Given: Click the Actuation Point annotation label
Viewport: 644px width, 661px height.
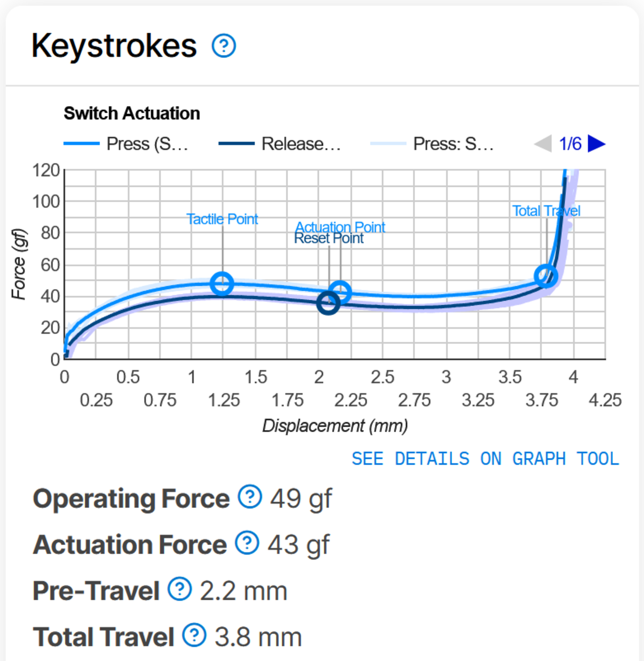Looking at the screenshot, I should pyautogui.click(x=340, y=227).
